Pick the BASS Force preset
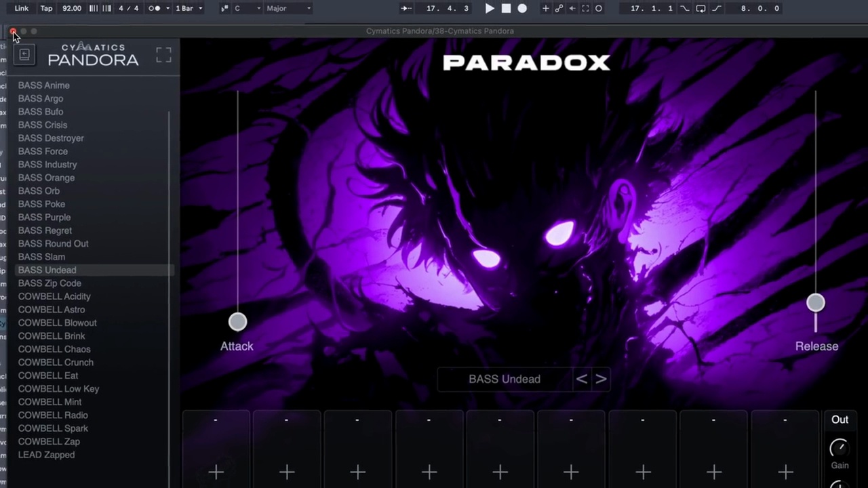The height and width of the screenshot is (488, 868). 43,151
